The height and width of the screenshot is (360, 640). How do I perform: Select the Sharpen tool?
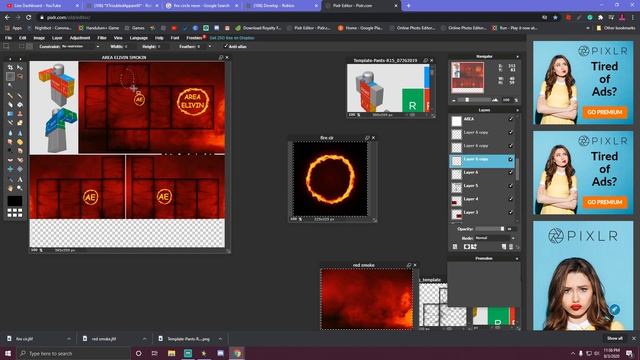pyautogui.click(x=20, y=133)
